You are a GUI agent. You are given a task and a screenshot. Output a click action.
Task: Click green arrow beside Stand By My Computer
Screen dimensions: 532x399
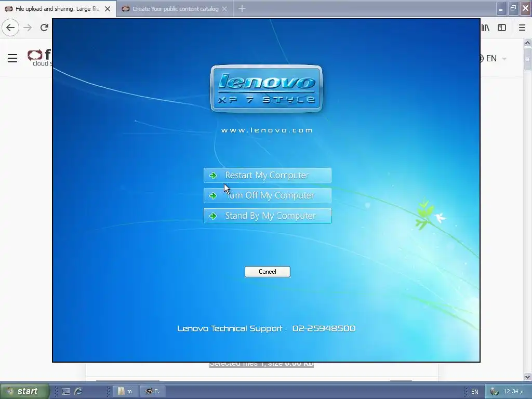click(x=213, y=216)
